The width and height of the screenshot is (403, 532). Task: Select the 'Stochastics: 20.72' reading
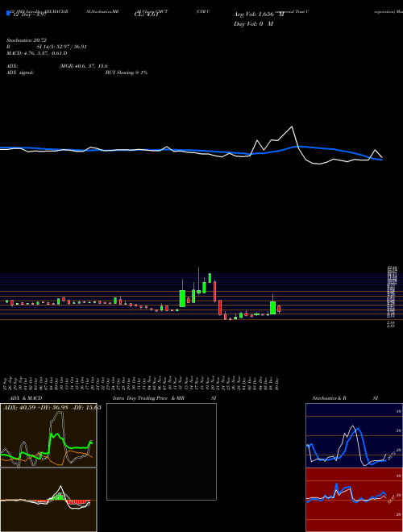tap(27, 40)
